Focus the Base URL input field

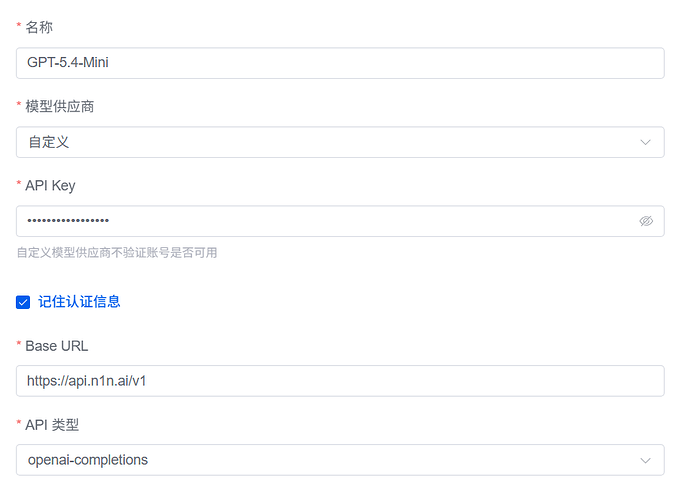(x=400, y=381)
